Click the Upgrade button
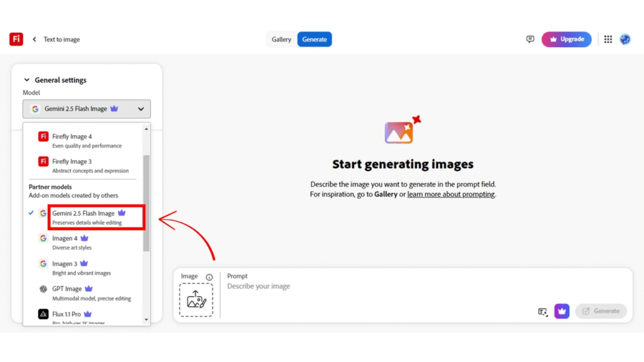This screenshot has width=644, height=362. 566,39
